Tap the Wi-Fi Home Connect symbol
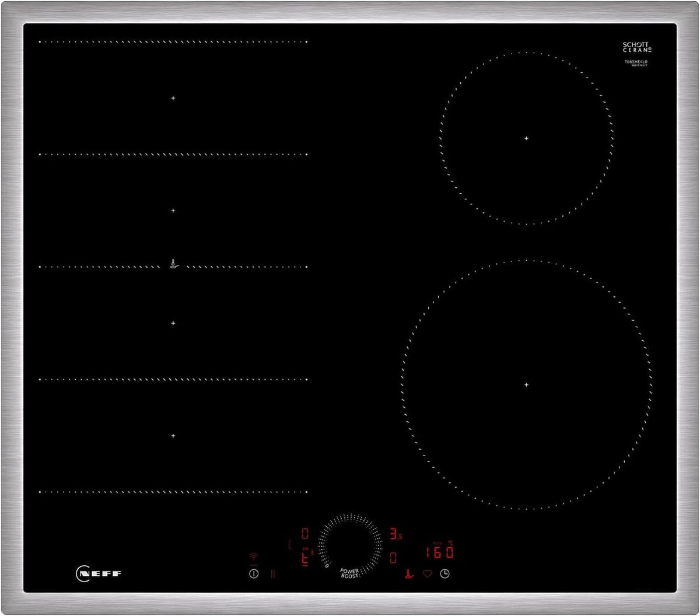The height and width of the screenshot is (616, 700). pyautogui.click(x=253, y=557)
